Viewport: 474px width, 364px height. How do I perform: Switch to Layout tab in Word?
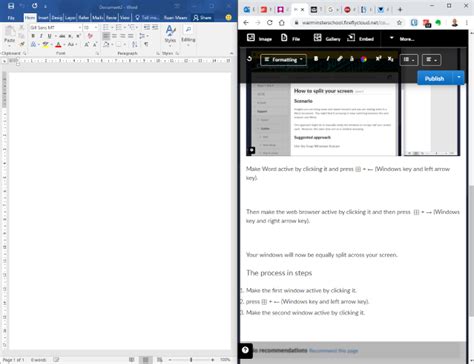point(70,18)
